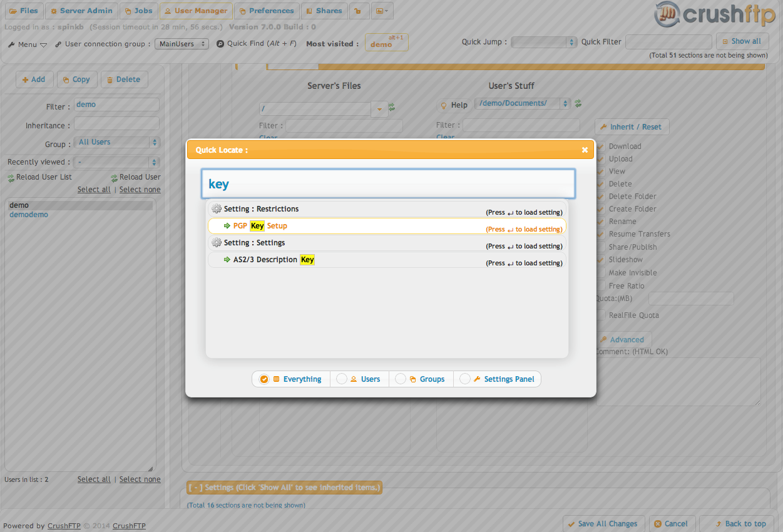Click the Copy user button
783x532 pixels.
point(77,79)
